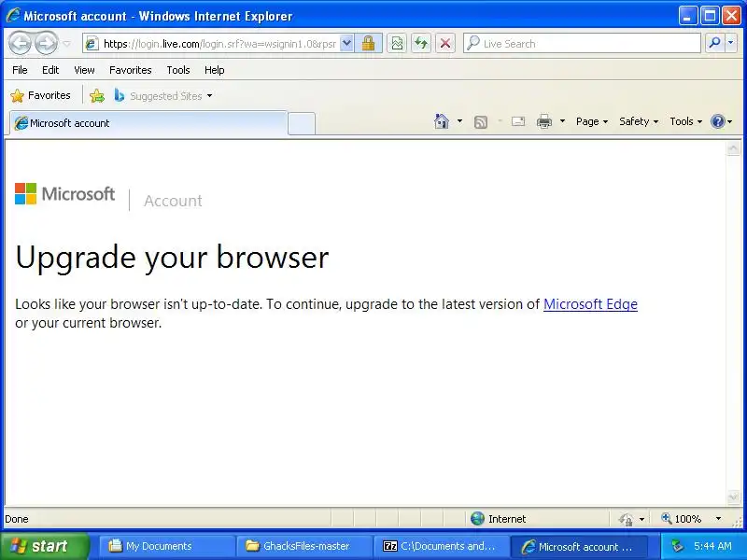Image resolution: width=747 pixels, height=560 pixels.
Task: Run search with the magnifier button
Action: coord(714,43)
